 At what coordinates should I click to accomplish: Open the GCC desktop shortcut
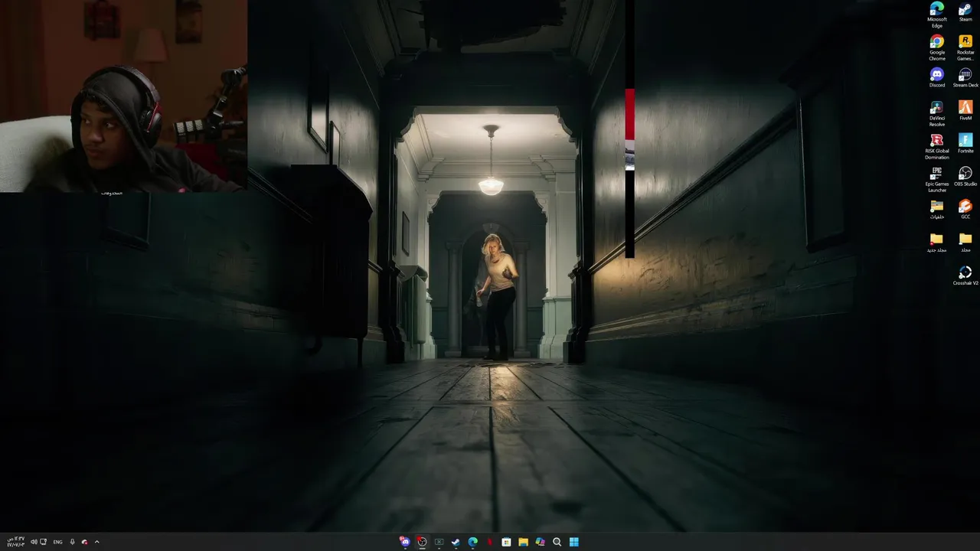965,209
